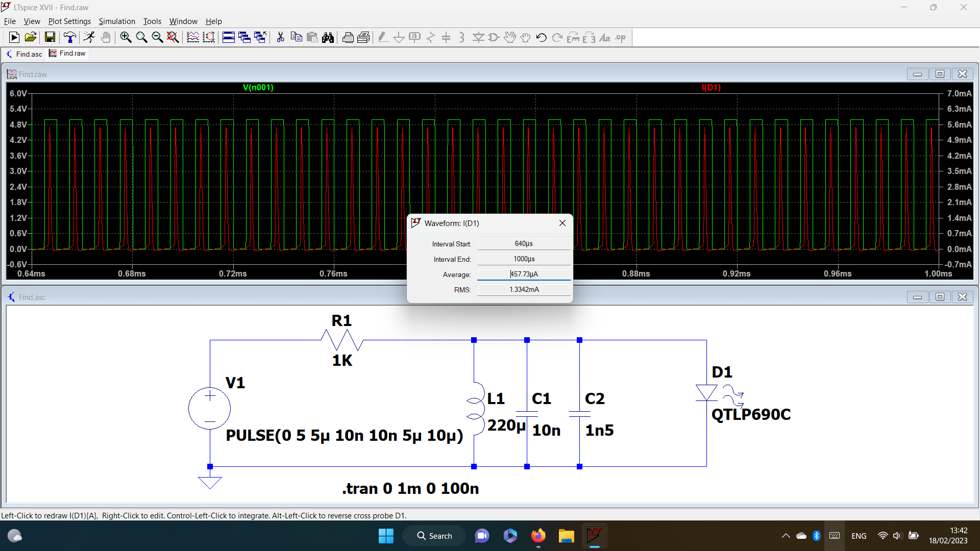Open the View menu
Image resolution: width=980 pixels, height=551 pixels.
click(32, 21)
